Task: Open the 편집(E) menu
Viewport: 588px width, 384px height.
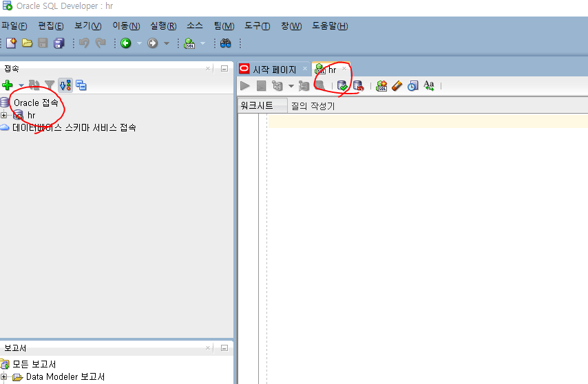Action: (51, 26)
